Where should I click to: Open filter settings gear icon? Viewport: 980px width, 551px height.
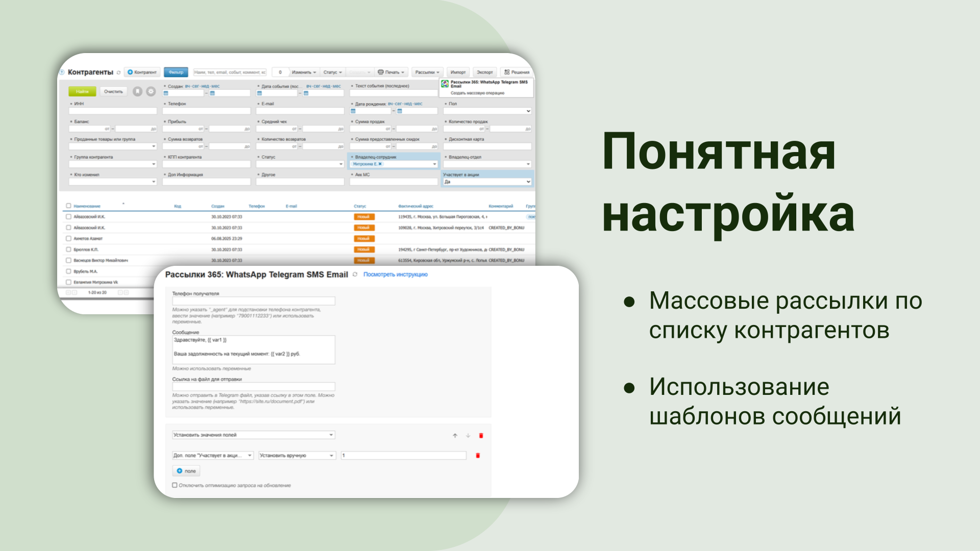point(151,91)
